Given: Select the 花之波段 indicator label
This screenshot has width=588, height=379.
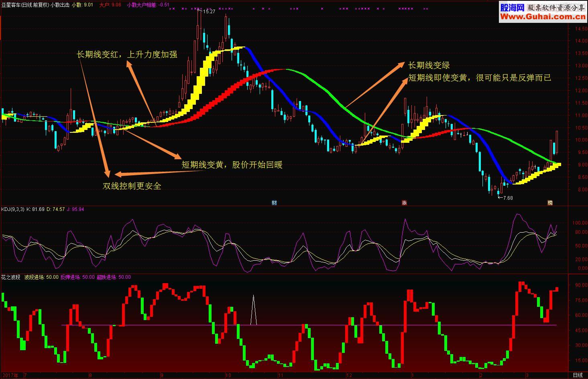Looking at the screenshot, I should [x=10, y=277].
